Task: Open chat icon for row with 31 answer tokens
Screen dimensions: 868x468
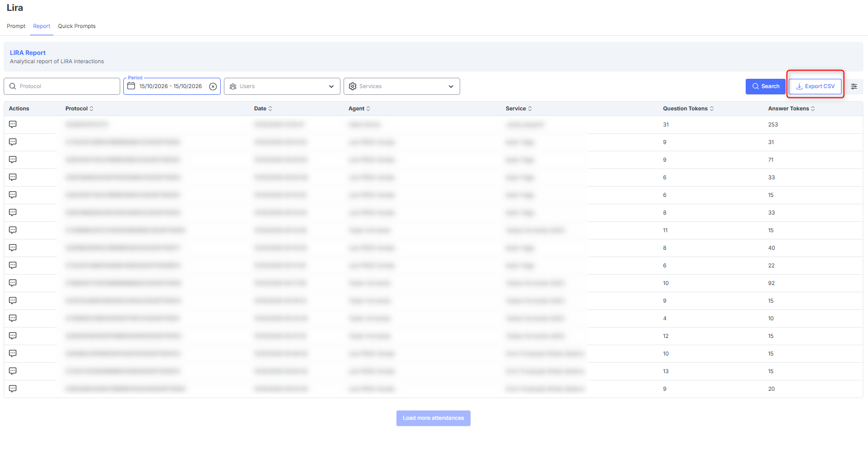Action: pos(13,142)
